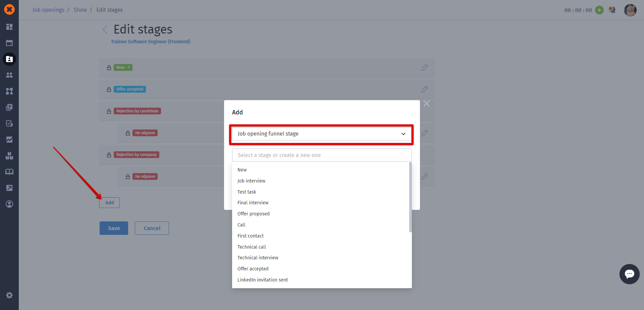Click the Cancel button

[152, 228]
